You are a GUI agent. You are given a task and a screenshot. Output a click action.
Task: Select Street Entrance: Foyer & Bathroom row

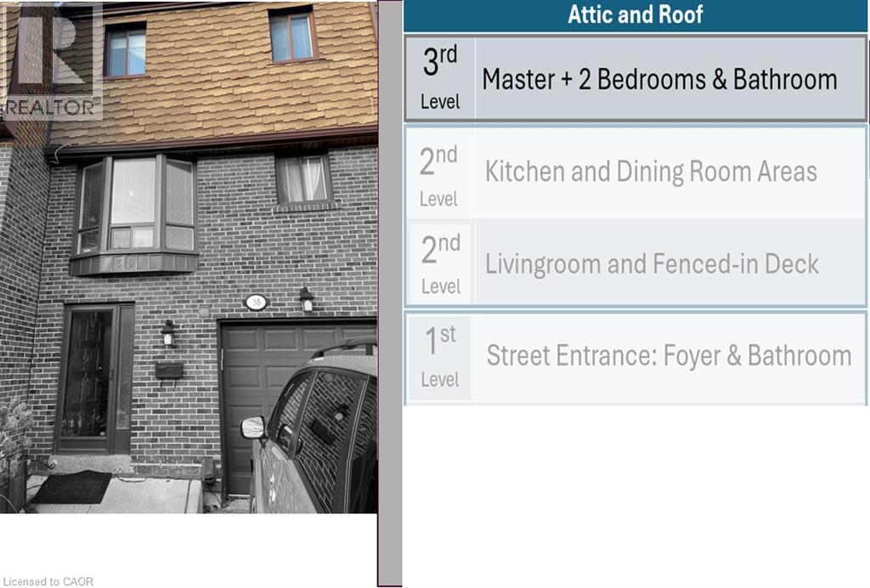point(636,358)
